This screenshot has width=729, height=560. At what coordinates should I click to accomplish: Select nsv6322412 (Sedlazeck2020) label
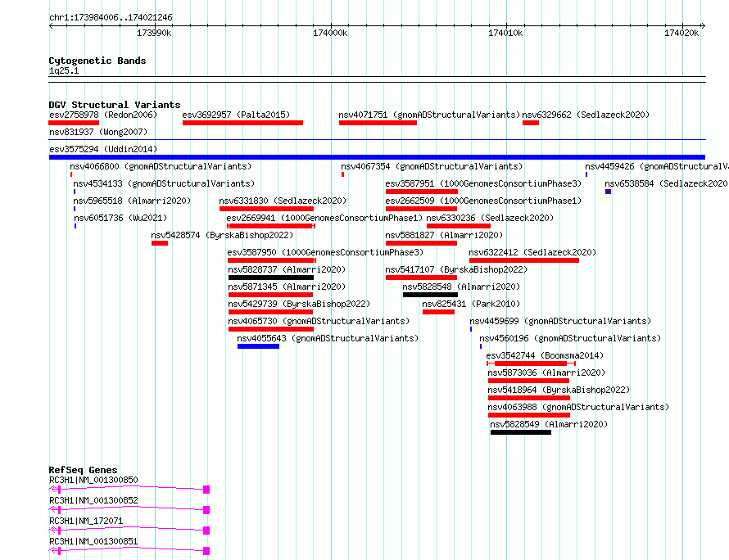pyautogui.click(x=532, y=252)
